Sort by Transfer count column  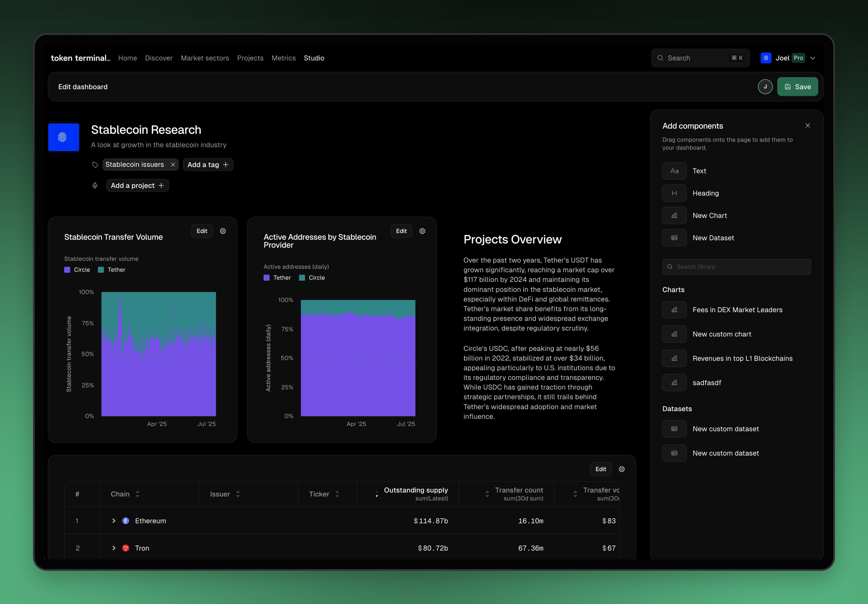coord(487,494)
